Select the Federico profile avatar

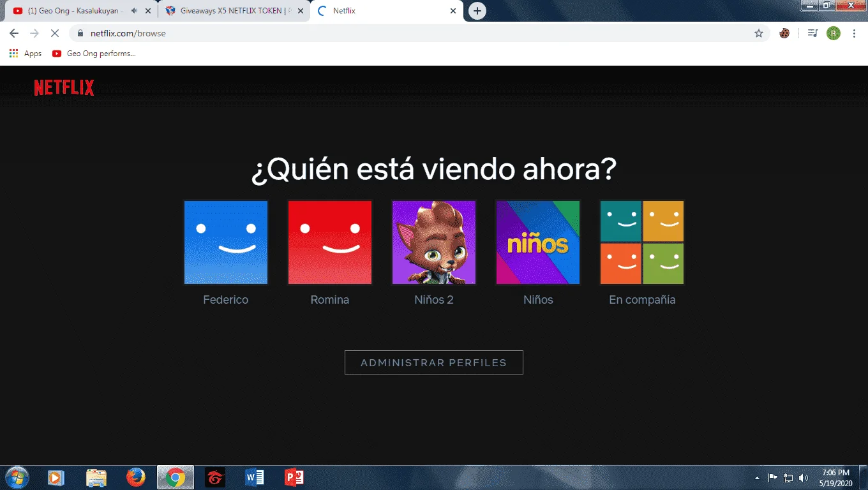pos(226,242)
